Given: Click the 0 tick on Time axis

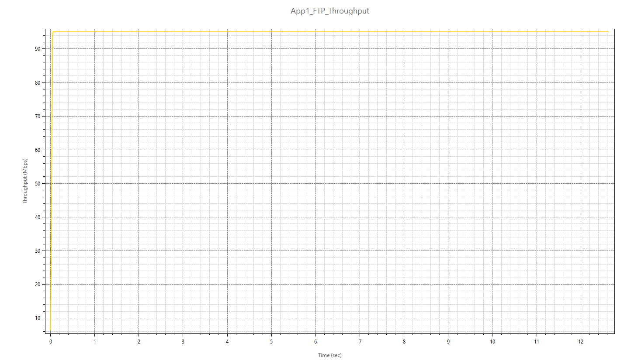Looking at the screenshot, I should coord(50,341).
